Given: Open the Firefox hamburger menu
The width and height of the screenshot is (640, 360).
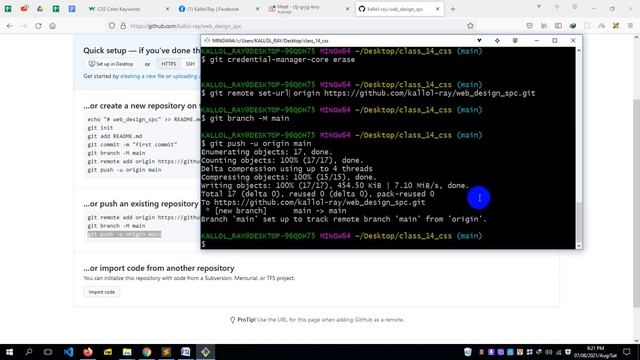Looking at the screenshot, I should click(x=630, y=26).
